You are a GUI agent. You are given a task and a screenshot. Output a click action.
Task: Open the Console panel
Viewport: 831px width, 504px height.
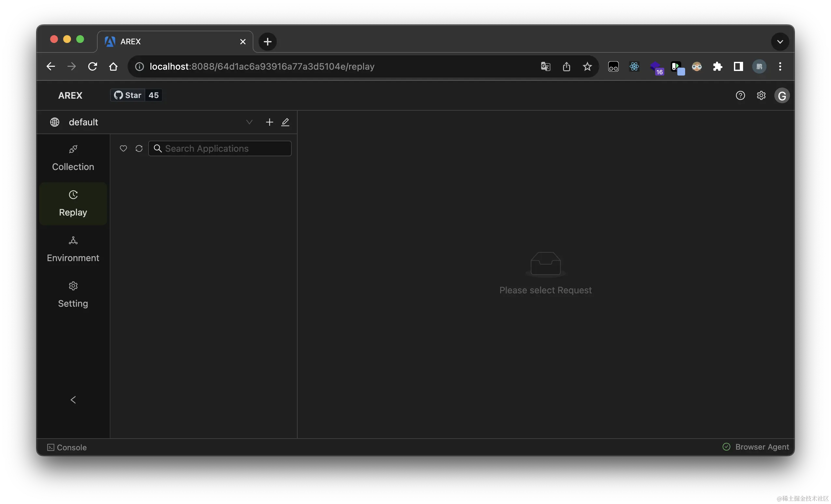[x=67, y=447]
